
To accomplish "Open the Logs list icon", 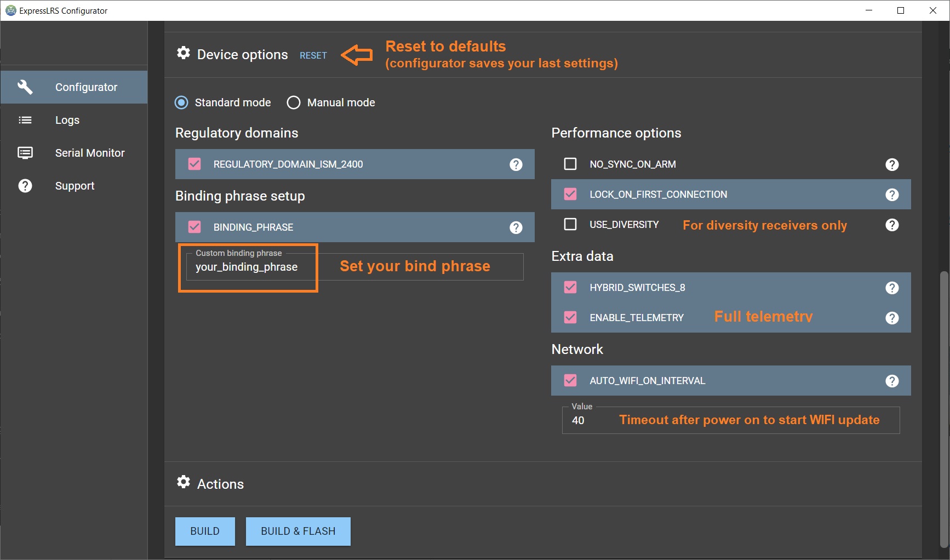I will [x=25, y=120].
